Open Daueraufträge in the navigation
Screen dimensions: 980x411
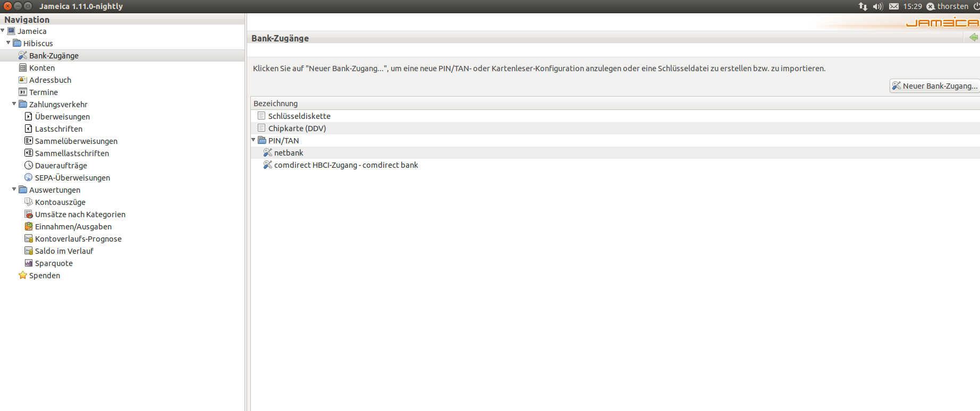[x=61, y=165]
